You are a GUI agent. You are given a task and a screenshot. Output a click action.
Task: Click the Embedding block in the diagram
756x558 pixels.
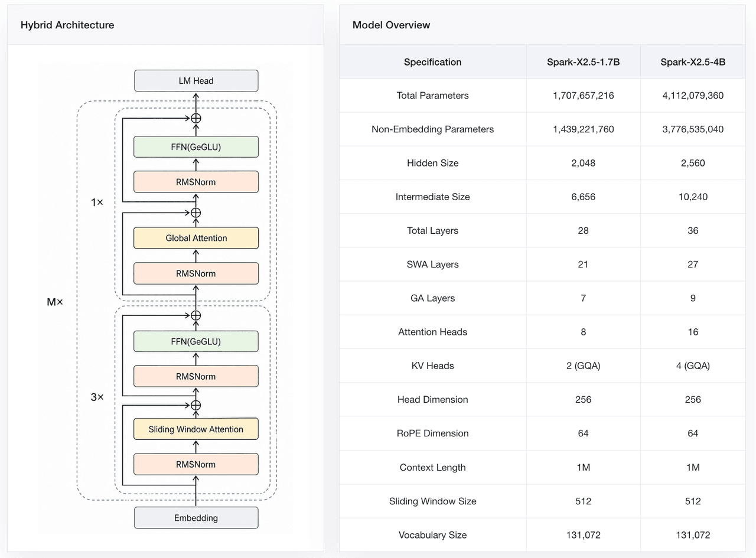(x=196, y=518)
